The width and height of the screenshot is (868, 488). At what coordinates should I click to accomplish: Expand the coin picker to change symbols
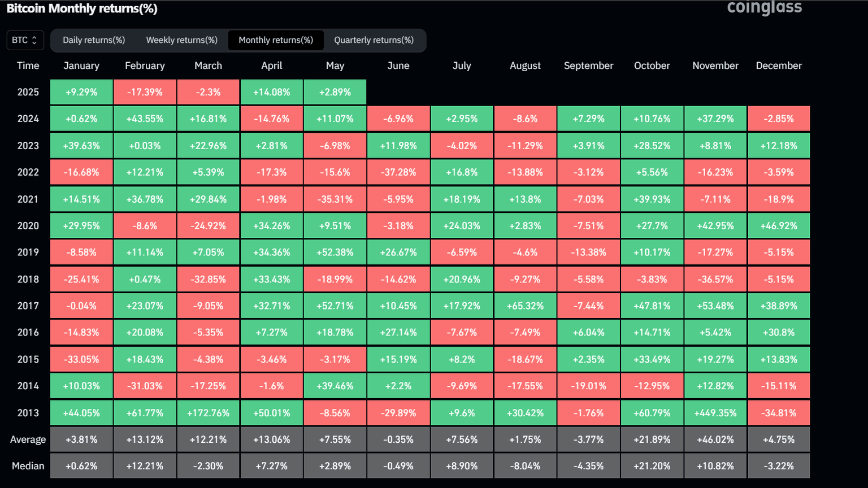(x=25, y=40)
